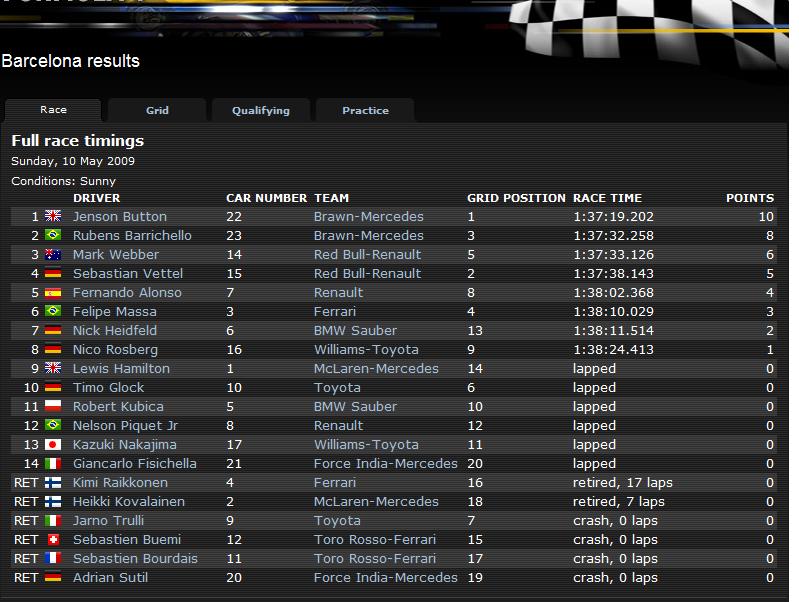This screenshot has width=799, height=602.
Task: Click the Italian flag beside Giancarlo Fisichella
Action: click(53, 463)
